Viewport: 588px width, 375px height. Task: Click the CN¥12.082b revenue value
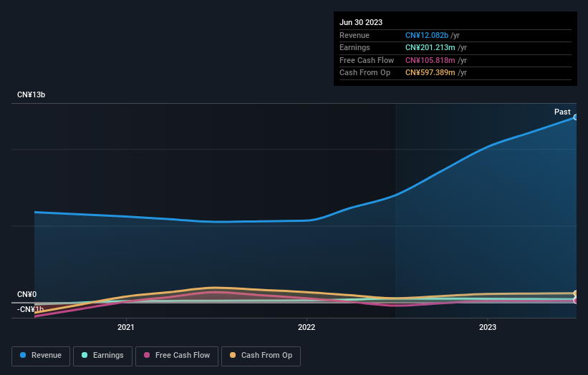pyautogui.click(x=427, y=35)
